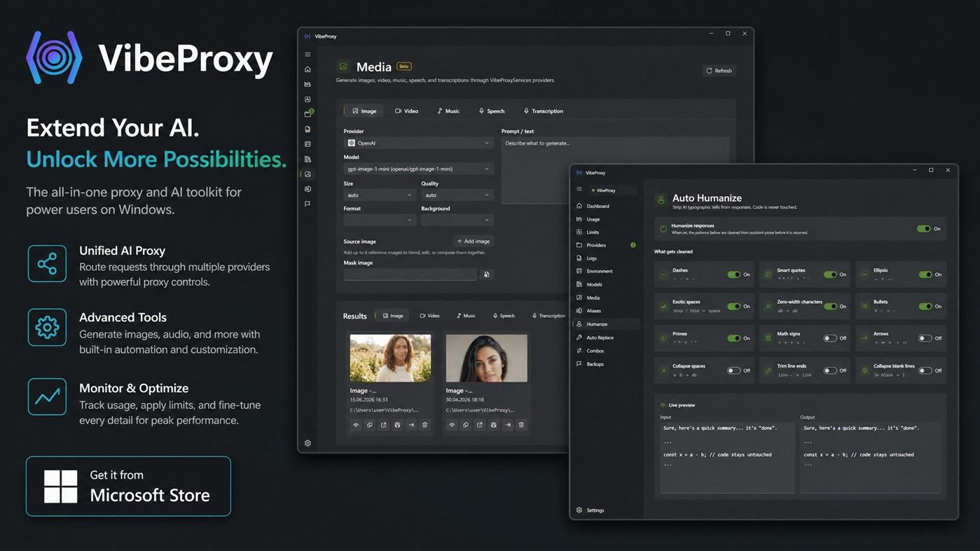Disable the Primes toggle
980x551 pixels.
pos(733,338)
